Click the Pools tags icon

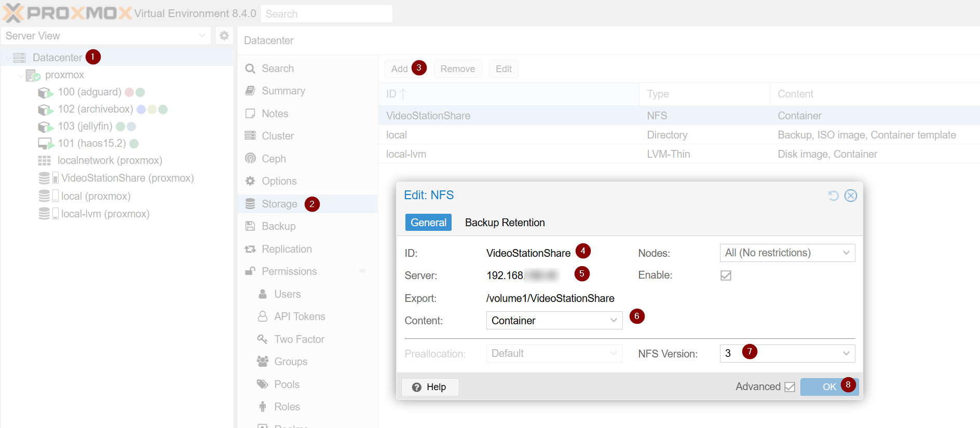(x=263, y=384)
